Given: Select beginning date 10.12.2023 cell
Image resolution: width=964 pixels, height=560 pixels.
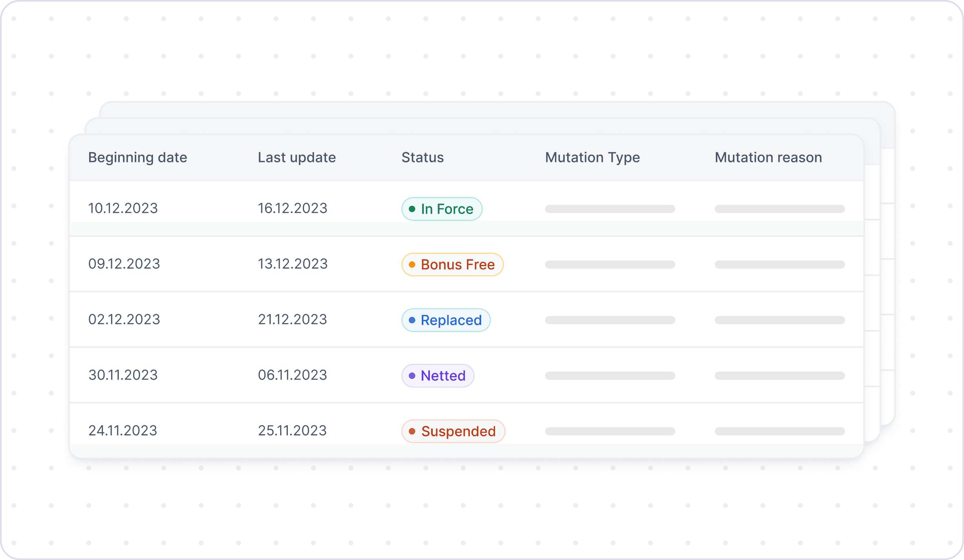Looking at the screenshot, I should [123, 208].
